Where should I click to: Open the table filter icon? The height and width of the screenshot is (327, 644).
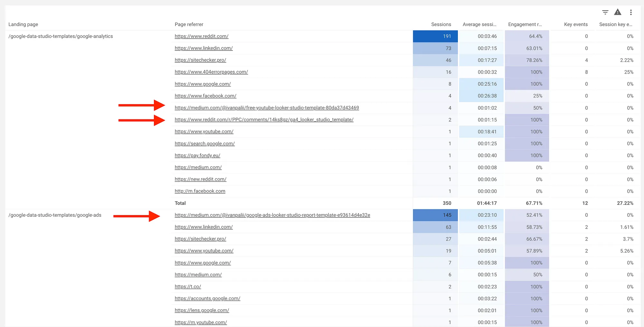tap(605, 12)
